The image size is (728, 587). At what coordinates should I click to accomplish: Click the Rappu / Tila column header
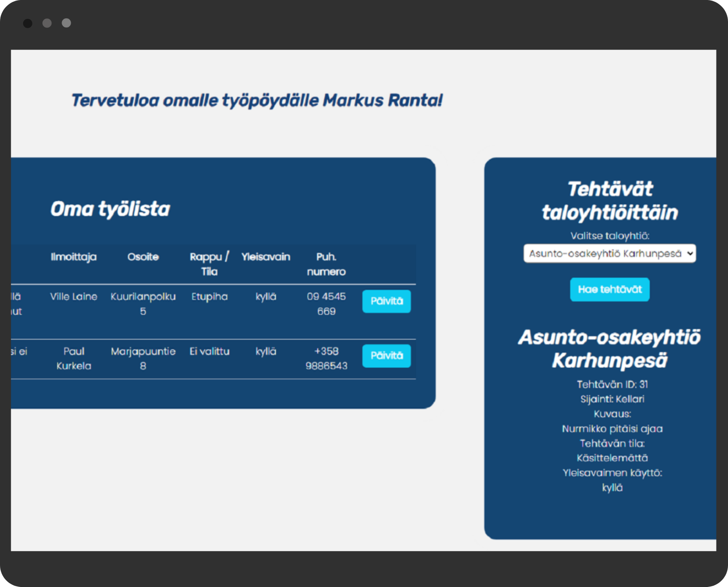click(x=209, y=264)
